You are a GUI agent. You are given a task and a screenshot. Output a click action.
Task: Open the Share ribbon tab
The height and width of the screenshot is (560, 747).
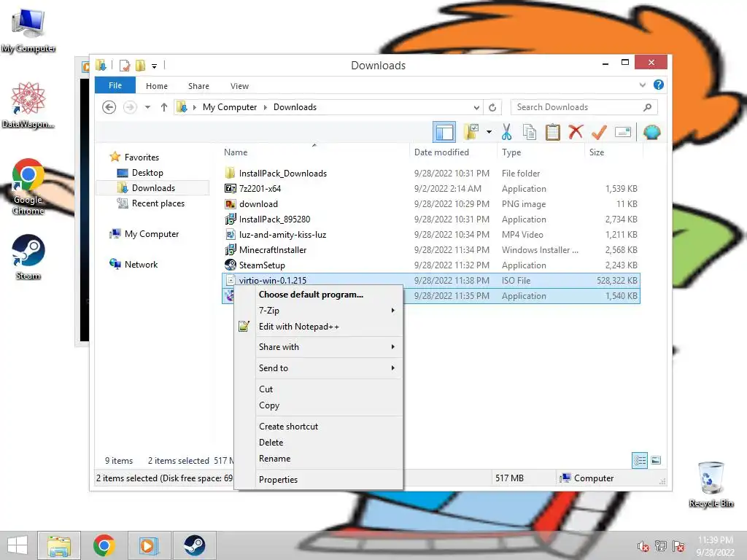(198, 86)
